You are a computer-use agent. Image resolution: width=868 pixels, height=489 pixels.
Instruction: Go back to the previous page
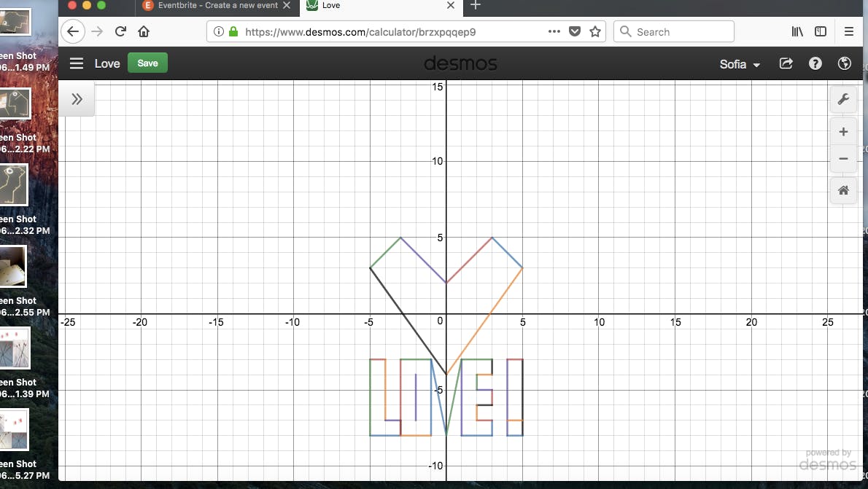72,31
